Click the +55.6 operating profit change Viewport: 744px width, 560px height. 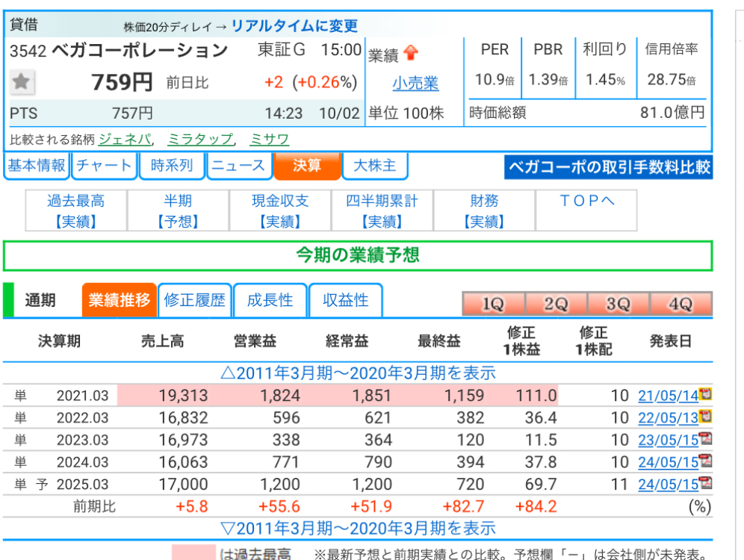tap(279, 506)
